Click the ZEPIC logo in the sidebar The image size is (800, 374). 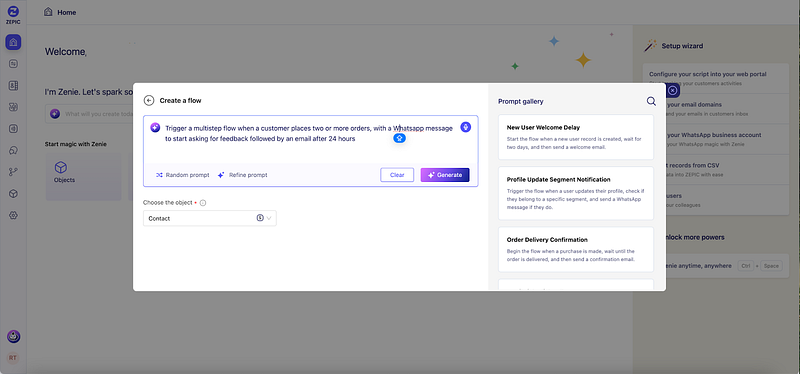[x=13, y=14]
